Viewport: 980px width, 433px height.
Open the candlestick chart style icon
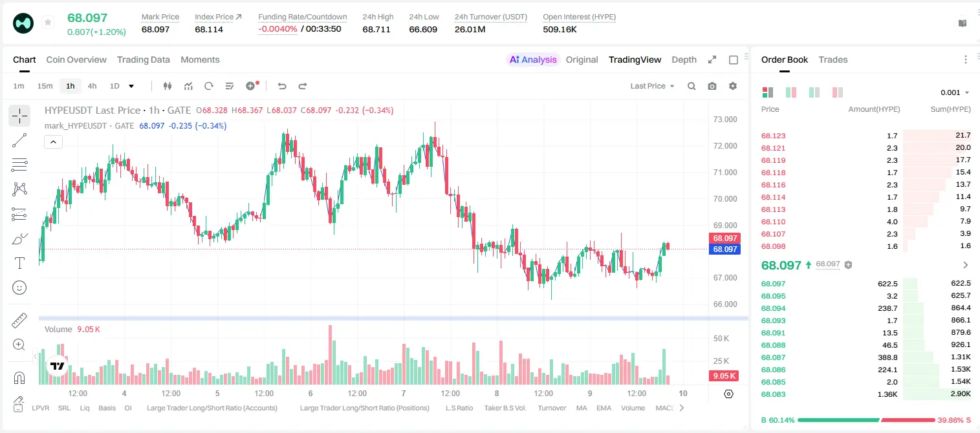pos(168,86)
